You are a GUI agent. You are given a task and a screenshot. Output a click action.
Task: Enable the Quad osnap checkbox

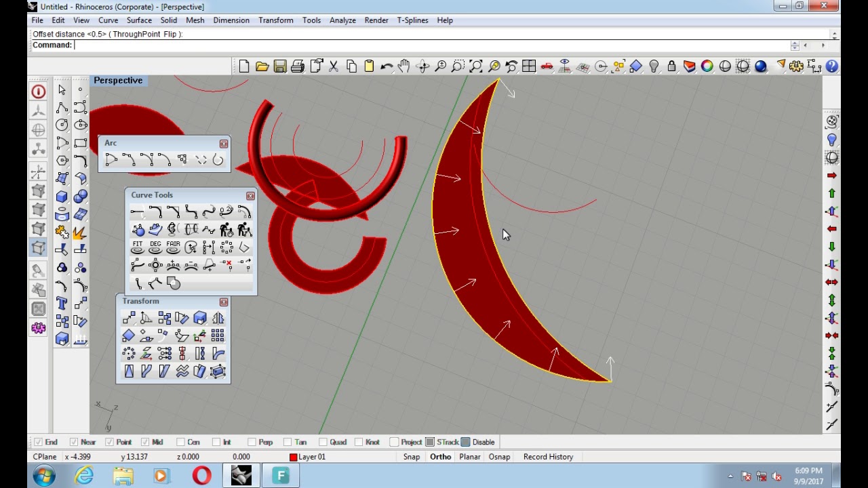[323, 442]
